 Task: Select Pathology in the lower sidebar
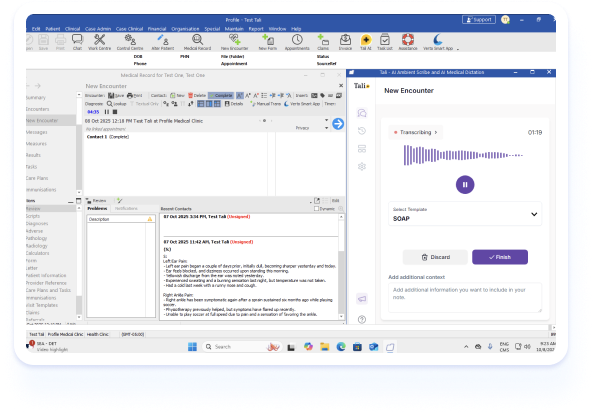pyautogui.click(x=36, y=238)
